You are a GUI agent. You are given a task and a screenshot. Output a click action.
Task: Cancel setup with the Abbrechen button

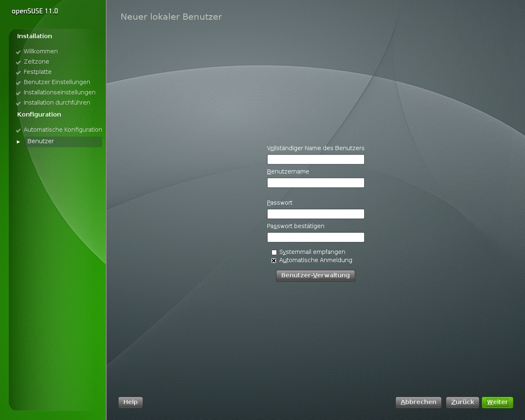point(418,402)
